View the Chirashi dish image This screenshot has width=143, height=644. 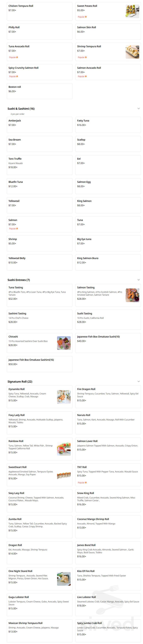click(x=64, y=343)
